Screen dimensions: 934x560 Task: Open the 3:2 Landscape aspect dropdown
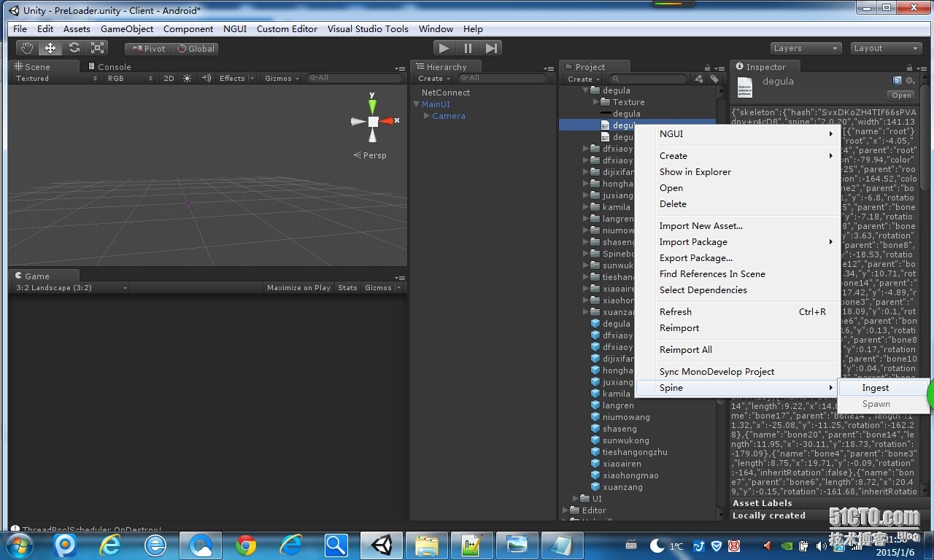pyautogui.click(x=71, y=287)
